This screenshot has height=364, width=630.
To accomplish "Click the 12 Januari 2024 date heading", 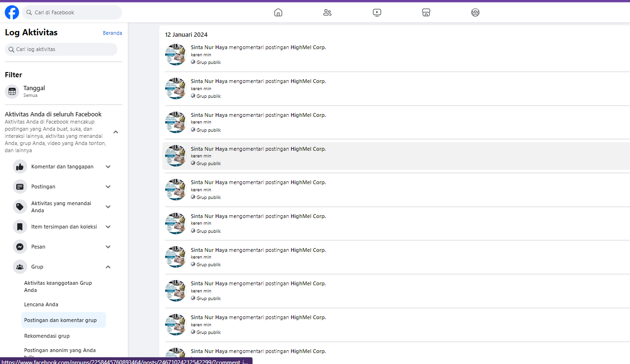I will [186, 35].
